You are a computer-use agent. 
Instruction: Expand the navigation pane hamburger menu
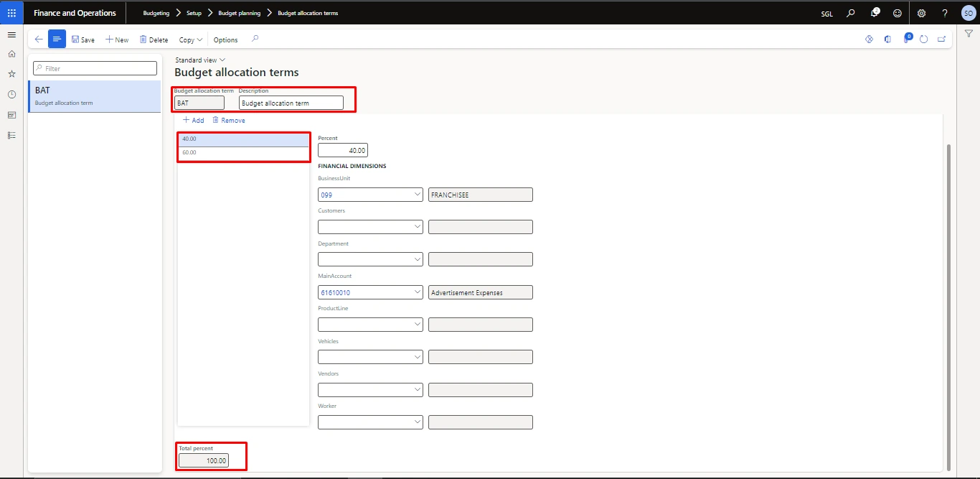coord(11,34)
